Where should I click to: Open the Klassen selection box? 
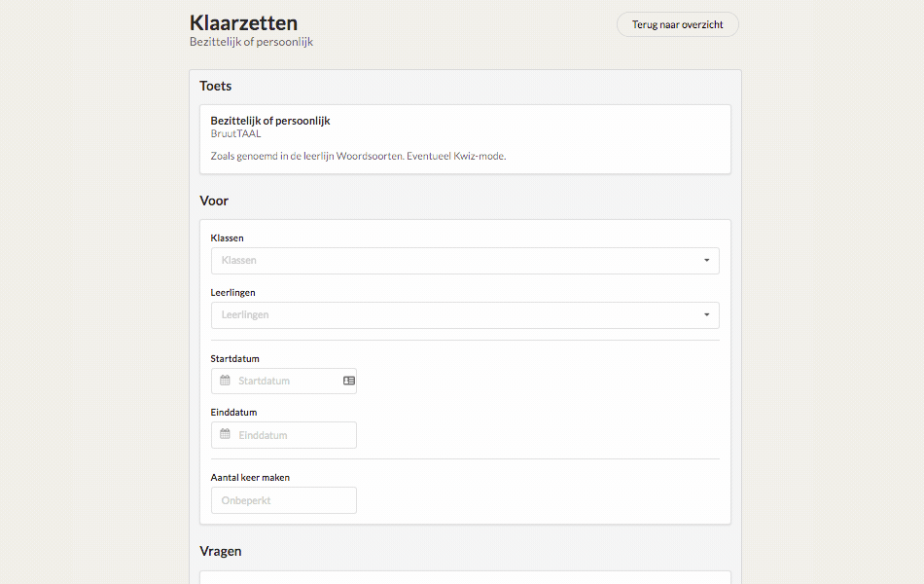coord(465,261)
